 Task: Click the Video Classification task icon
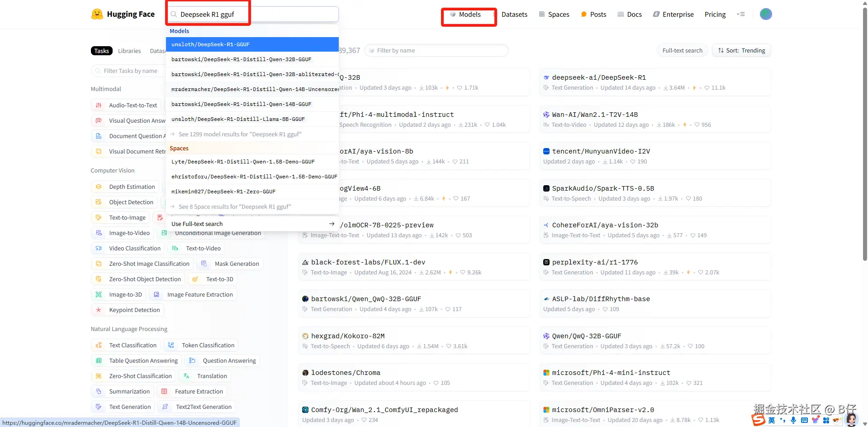(x=99, y=248)
